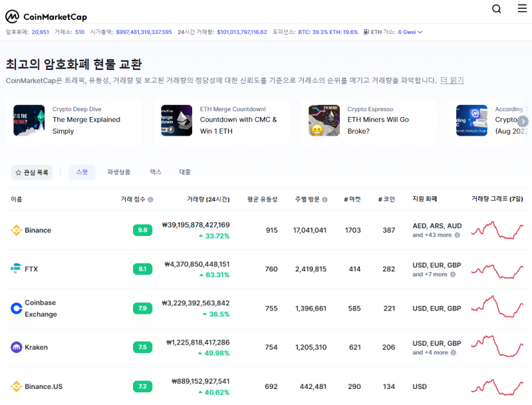Sort by the 거래 점수 column header

(133, 199)
